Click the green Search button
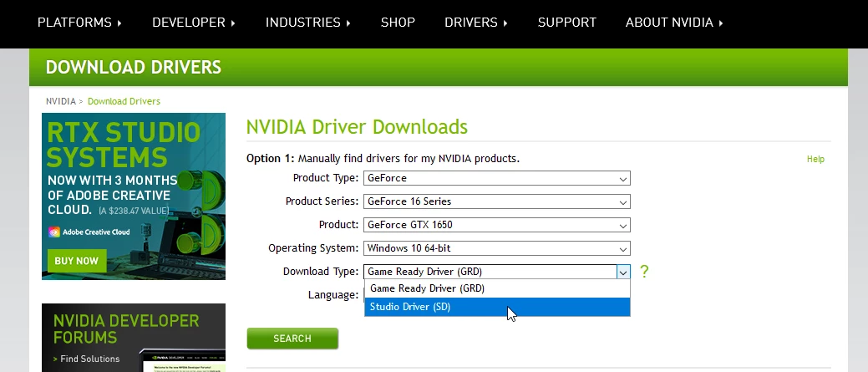Image resolution: width=868 pixels, height=372 pixels. click(292, 339)
